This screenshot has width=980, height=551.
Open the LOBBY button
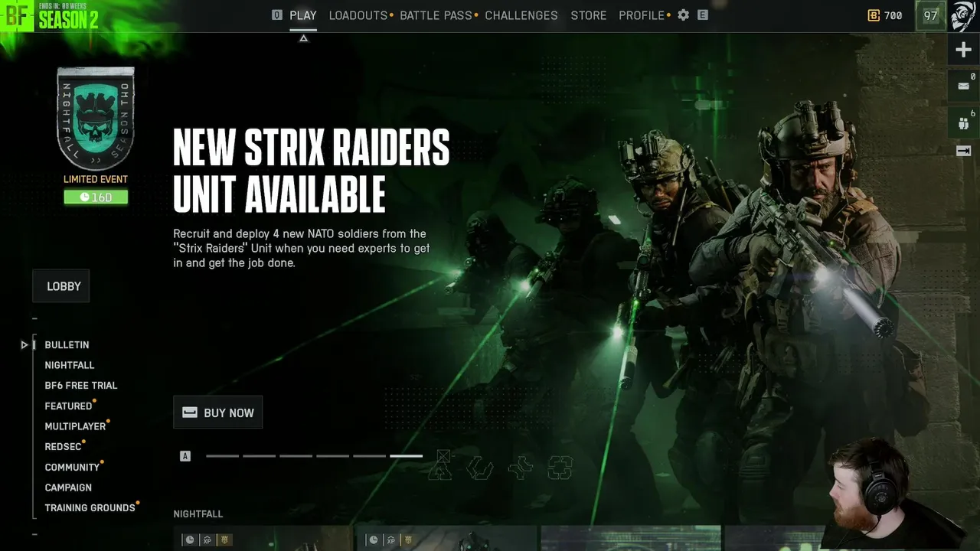point(61,286)
